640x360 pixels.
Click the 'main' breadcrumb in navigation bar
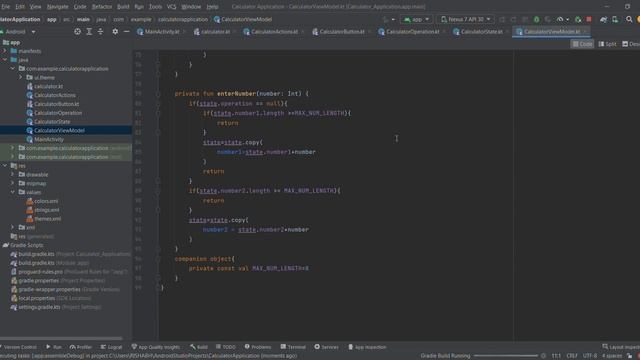(83, 19)
